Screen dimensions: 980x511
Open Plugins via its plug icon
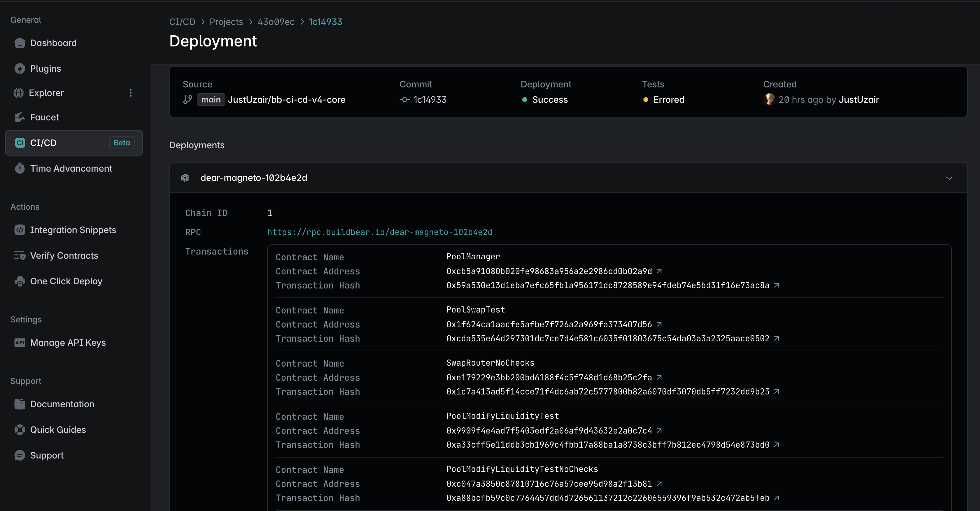[20, 69]
